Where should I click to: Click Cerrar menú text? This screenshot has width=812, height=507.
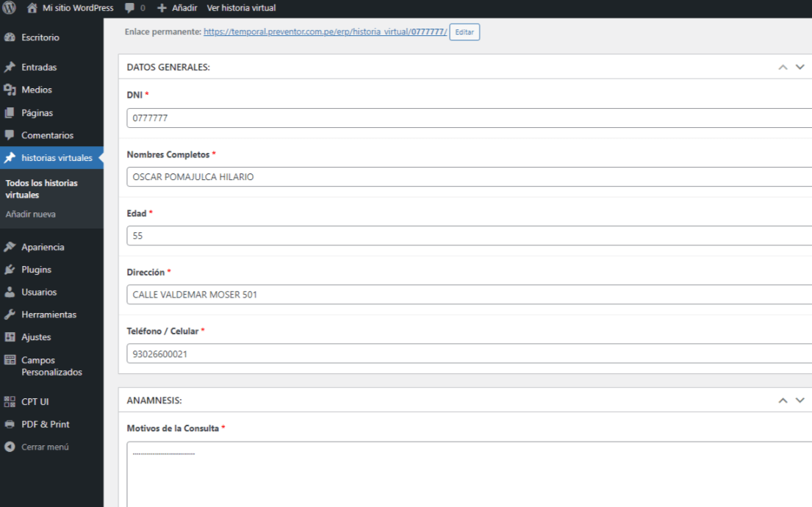click(45, 447)
